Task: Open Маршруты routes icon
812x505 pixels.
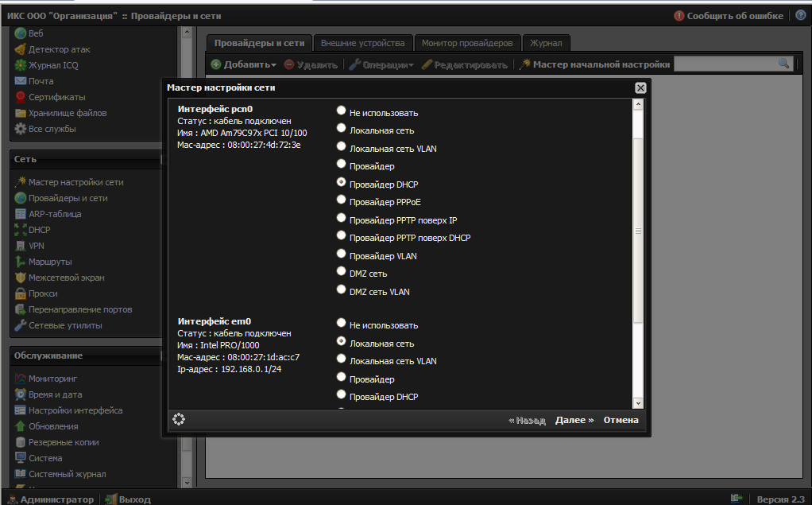Action: [20, 262]
